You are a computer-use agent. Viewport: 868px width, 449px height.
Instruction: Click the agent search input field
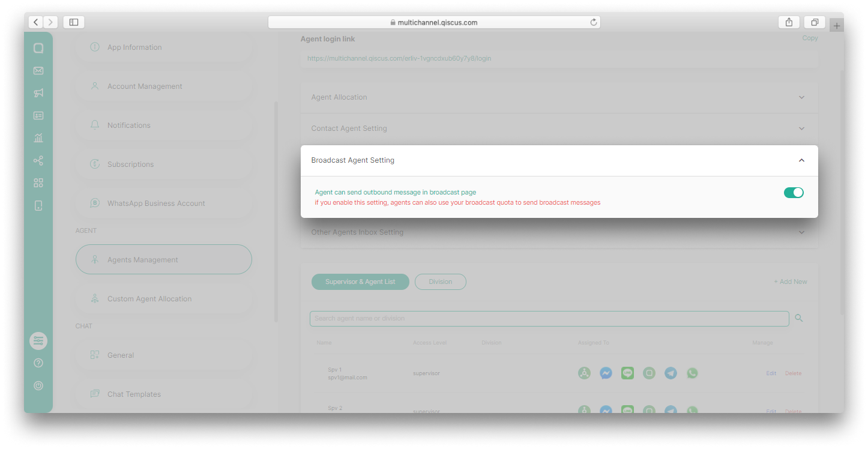point(549,318)
